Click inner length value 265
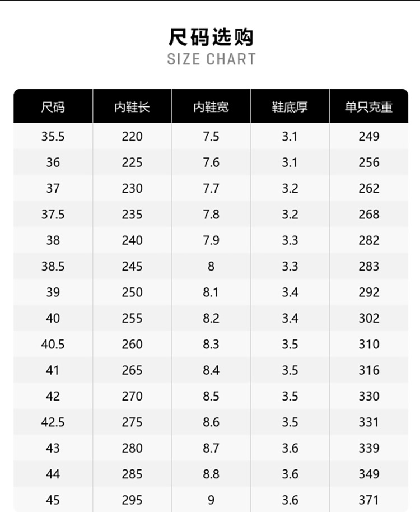 (x=132, y=370)
